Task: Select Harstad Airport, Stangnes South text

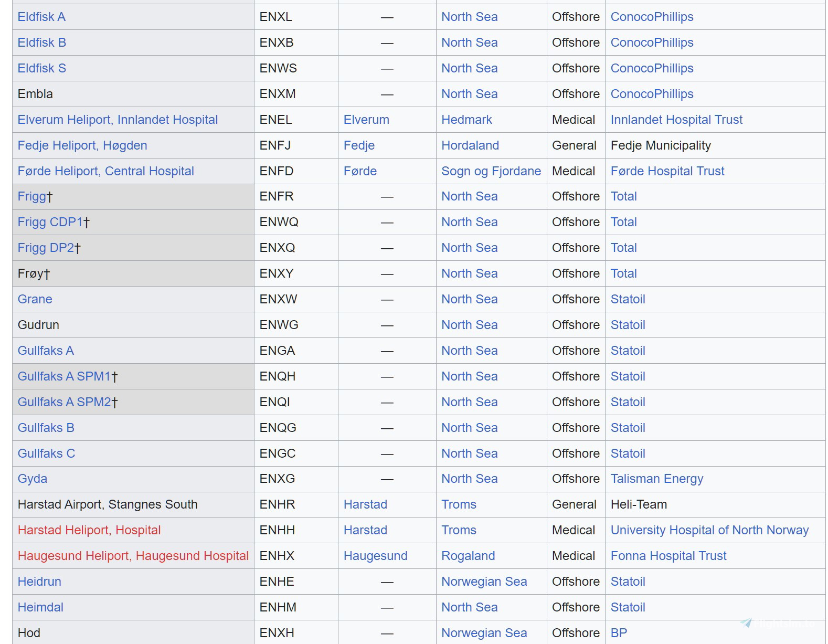Action: coord(108,504)
